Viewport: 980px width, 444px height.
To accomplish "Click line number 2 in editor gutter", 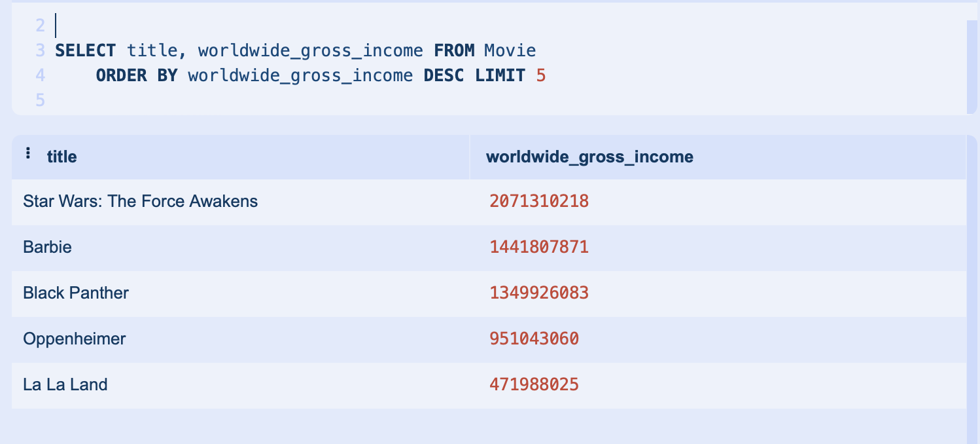I will pyautogui.click(x=41, y=26).
